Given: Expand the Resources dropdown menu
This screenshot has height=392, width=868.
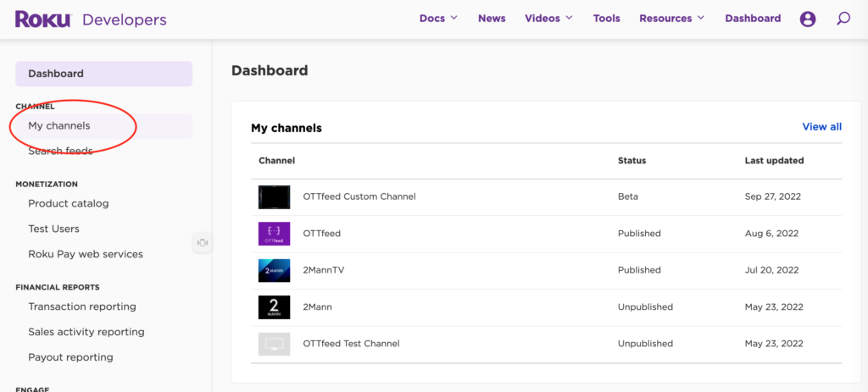Looking at the screenshot, I should coord(672,19).
